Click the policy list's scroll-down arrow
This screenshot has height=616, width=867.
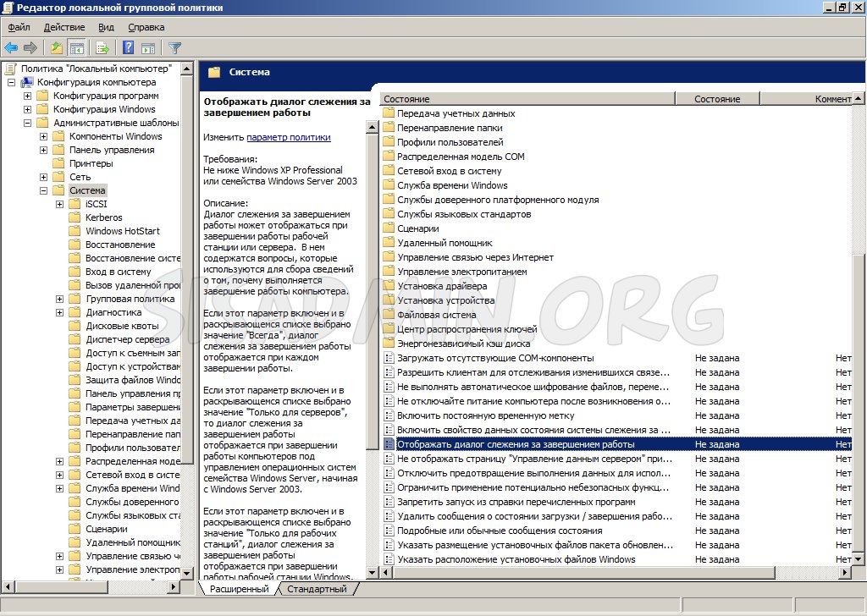pos(859,559)
